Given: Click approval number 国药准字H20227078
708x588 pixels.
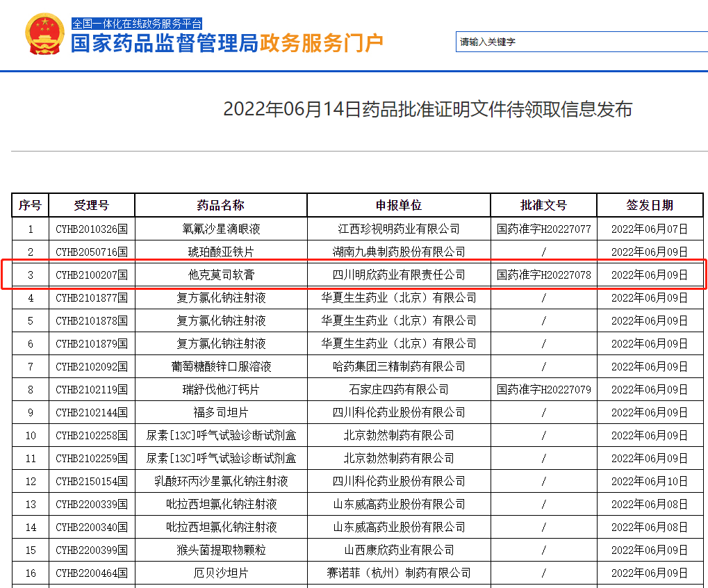Looking at the screenshot, I should (x=543, y=275).
